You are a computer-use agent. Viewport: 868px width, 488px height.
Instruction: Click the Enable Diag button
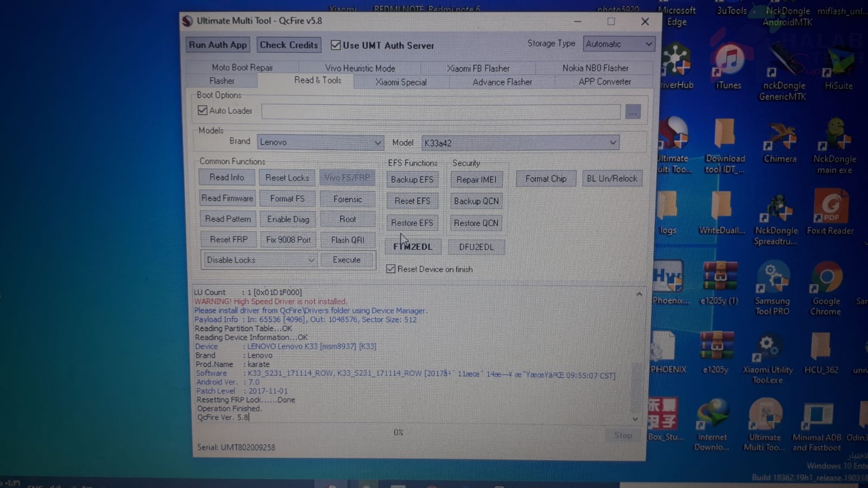click(x=288, y=219)
